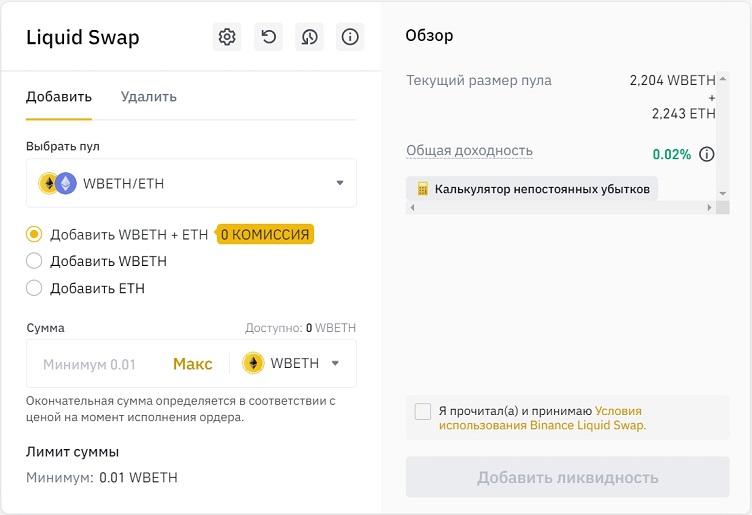Screen dimensions: 752x515
Task: Click Текущий размер пула label
Action: click(x=479, y=80)
